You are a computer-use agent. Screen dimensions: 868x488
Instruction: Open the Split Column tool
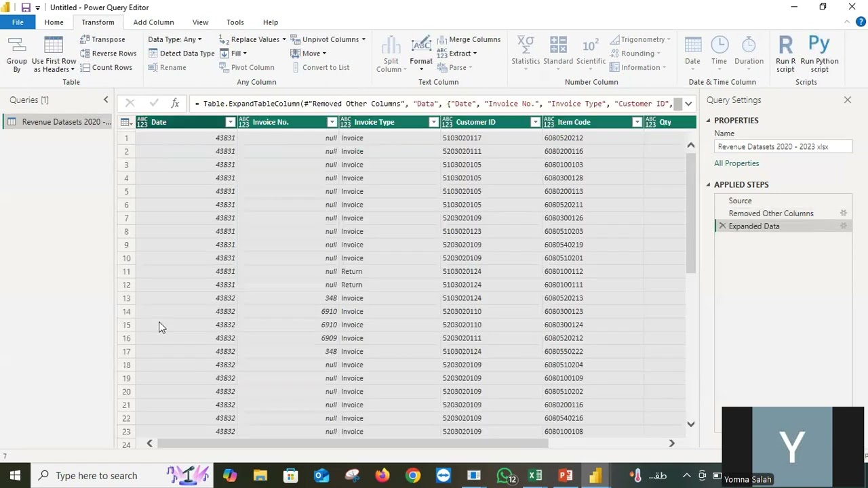(x=391, y=54)
